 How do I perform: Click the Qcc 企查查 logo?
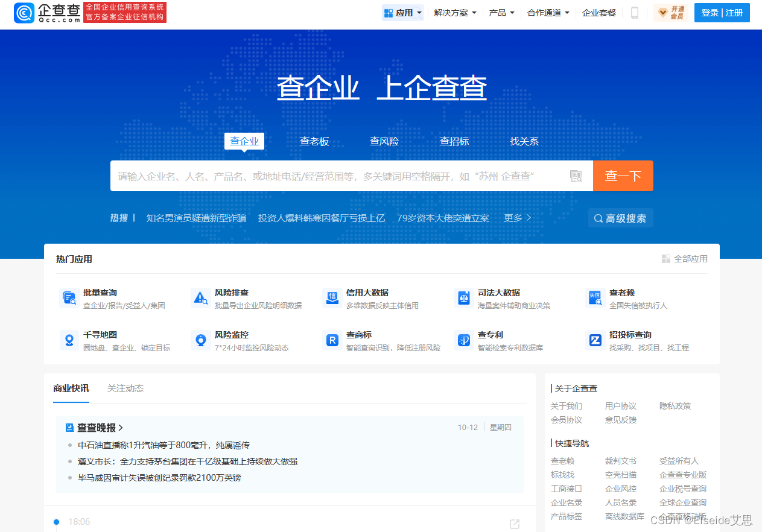click(47, 13)
